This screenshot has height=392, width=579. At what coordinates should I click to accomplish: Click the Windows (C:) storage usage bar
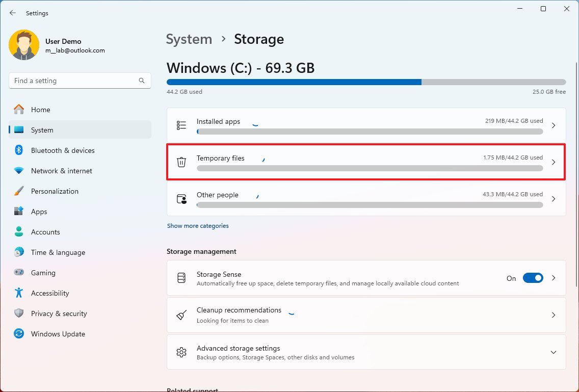(x=366, y=82)
